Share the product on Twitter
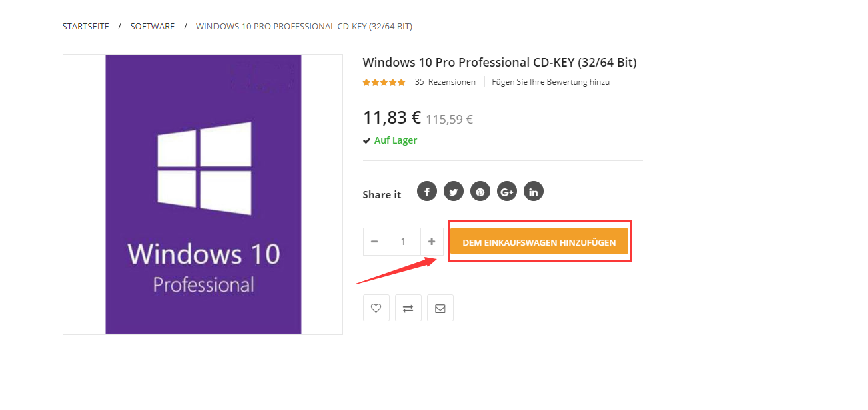Image resolution: width=868 pixels, height=410 pixels. (454, 192)
